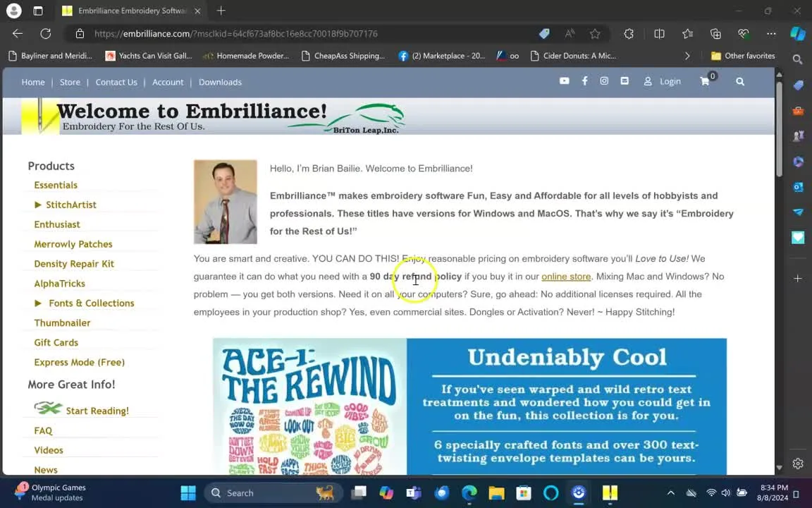812x508 pixels.
Task: Open the Collections icon in toolbar
Action: 715,34
